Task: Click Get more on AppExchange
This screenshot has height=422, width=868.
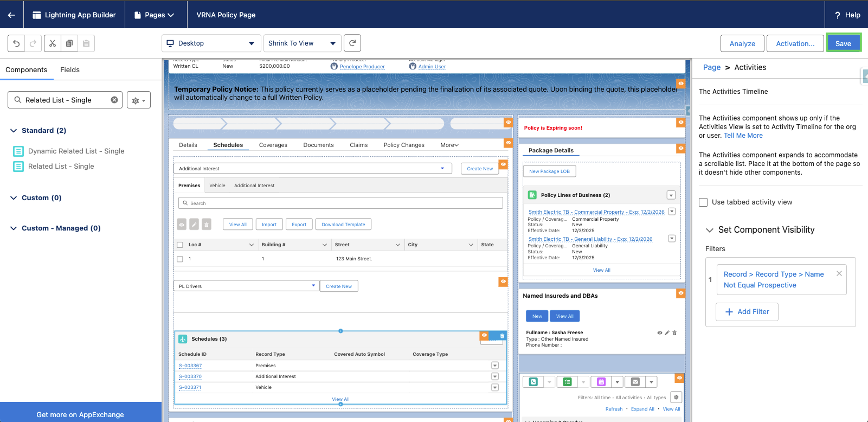Action: tap(80, 414)
